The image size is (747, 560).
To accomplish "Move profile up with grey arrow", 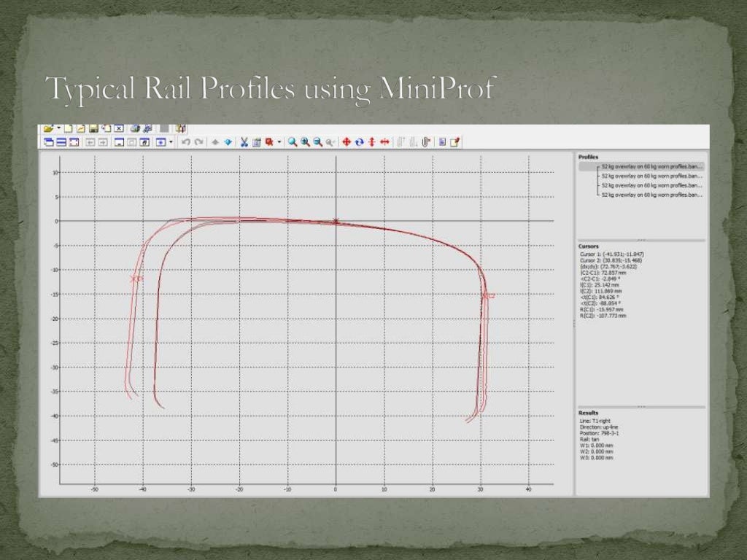I will (x=215, y=142).
